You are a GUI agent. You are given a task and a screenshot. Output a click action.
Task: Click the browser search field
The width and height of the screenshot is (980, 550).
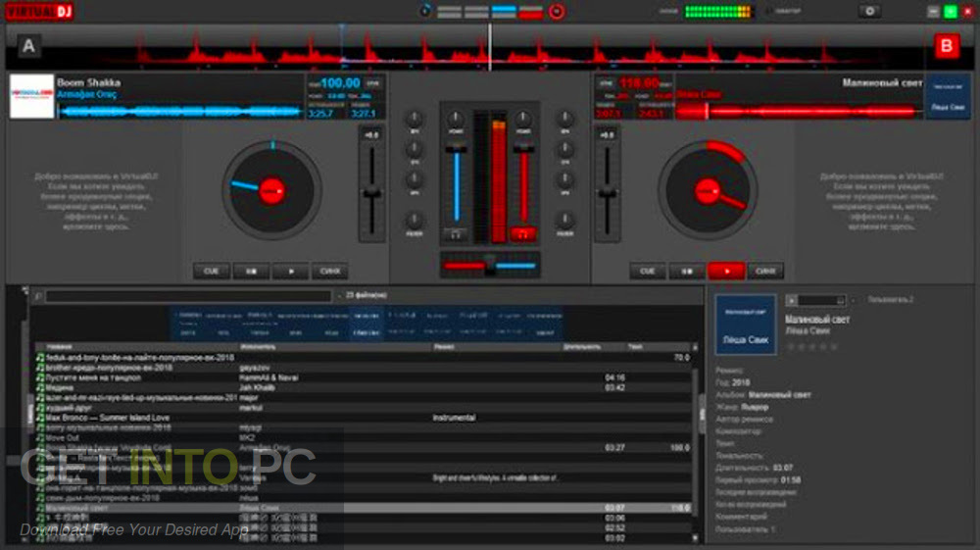click(x=188, y=296)
